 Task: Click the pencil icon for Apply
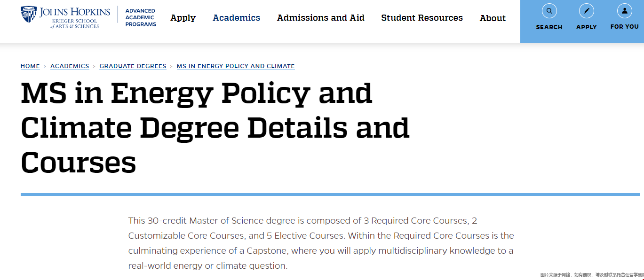pos(586,11)
